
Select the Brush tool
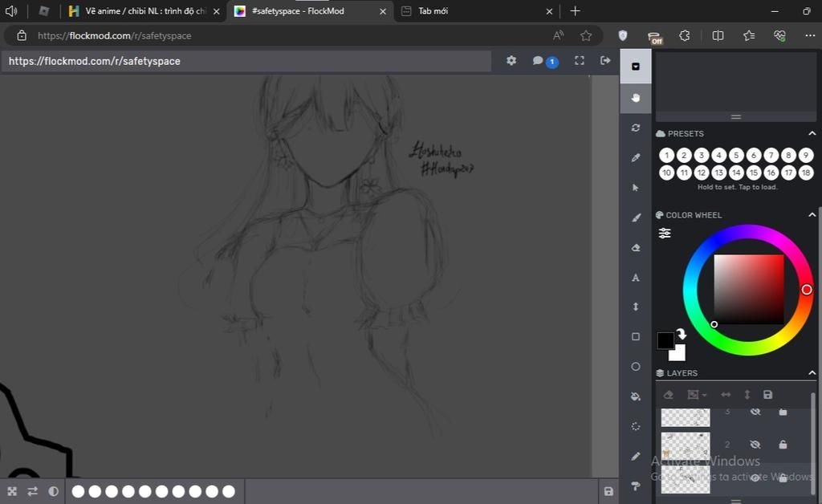click(636, 217)
